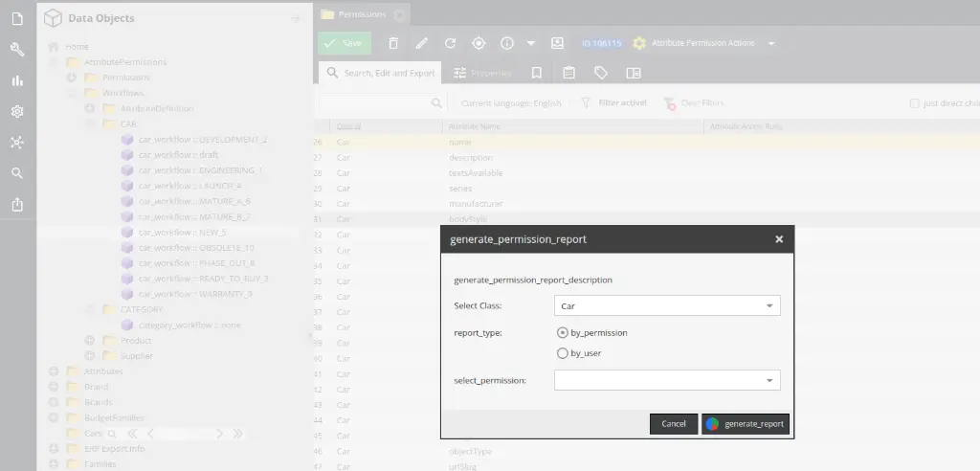This screenshot has height=471, width=980.
Task: Select the by_permission radio button
Action: (562, 333)
